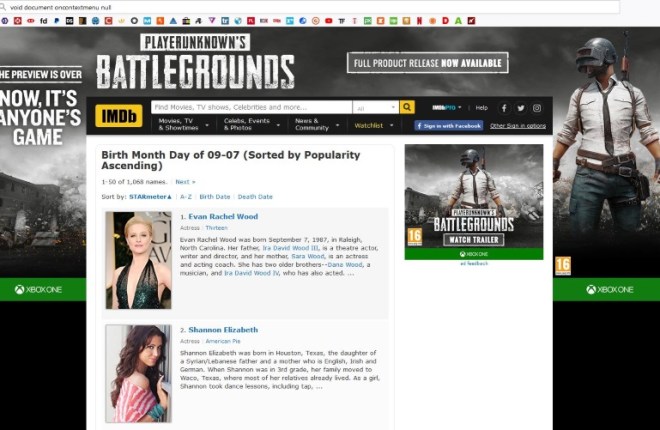
Task: Open Ira David Wood IV link
Action: [x=251, y=273]
